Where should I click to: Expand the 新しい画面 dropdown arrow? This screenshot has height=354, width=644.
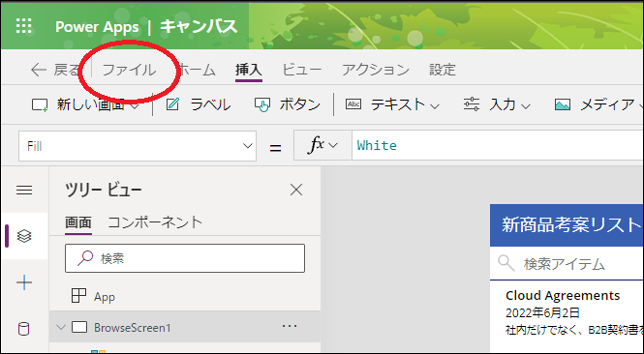pos(135,106)
